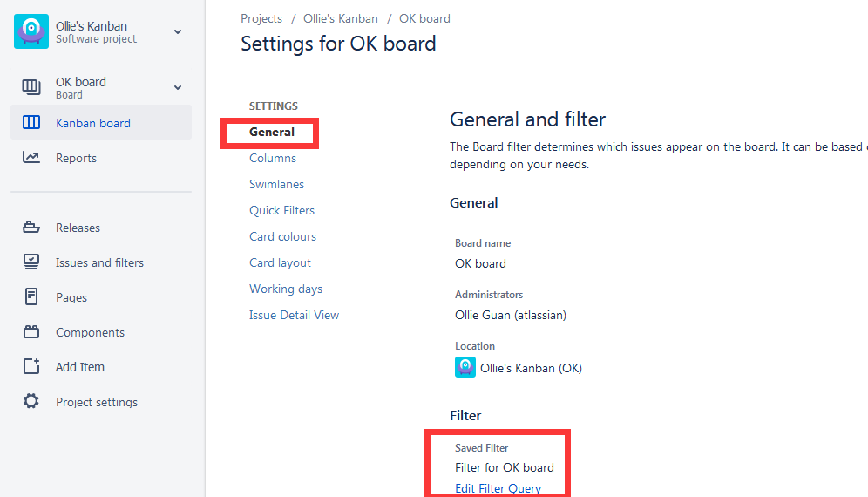Click the Components box icon
The image size is (868, 497).
click(x=31, y=331)
